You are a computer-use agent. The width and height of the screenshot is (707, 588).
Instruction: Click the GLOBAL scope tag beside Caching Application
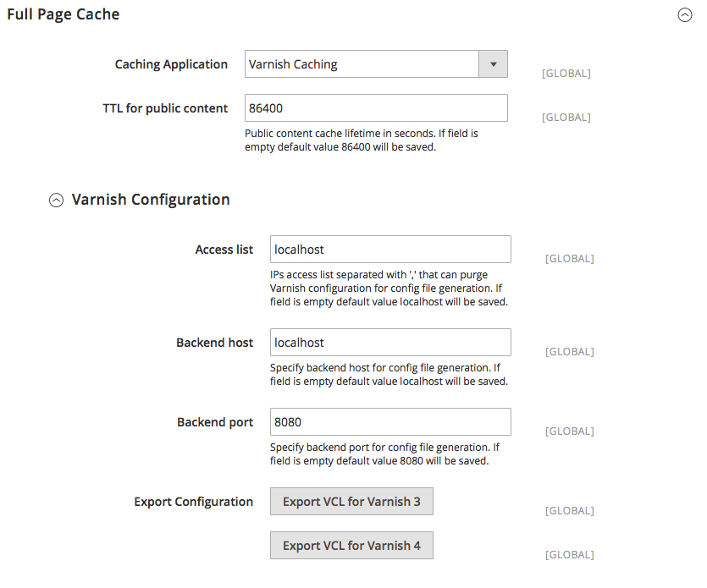[x=566, y=74]
